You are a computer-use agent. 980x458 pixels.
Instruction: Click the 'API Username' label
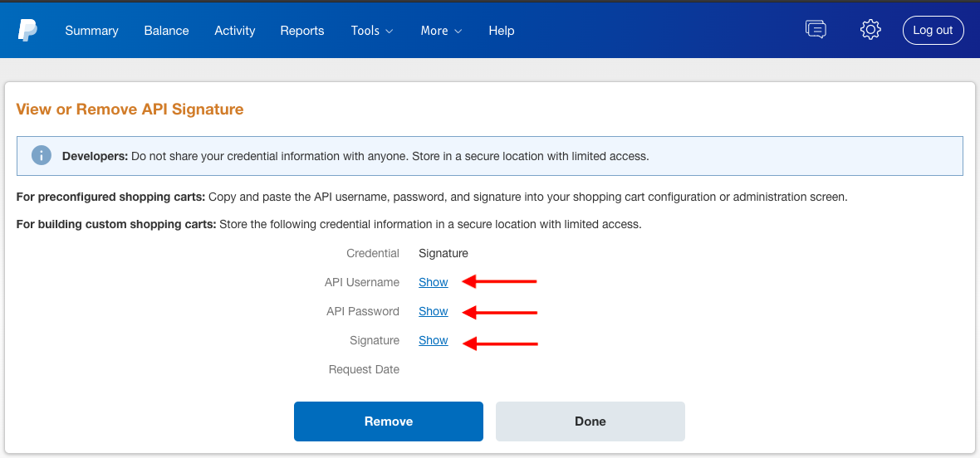(362, 282)
